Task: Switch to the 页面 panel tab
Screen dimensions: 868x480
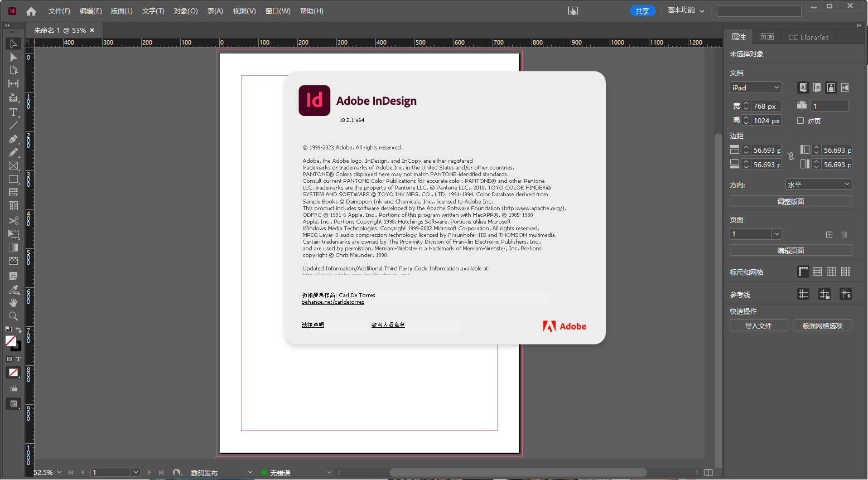Action: 767,37
